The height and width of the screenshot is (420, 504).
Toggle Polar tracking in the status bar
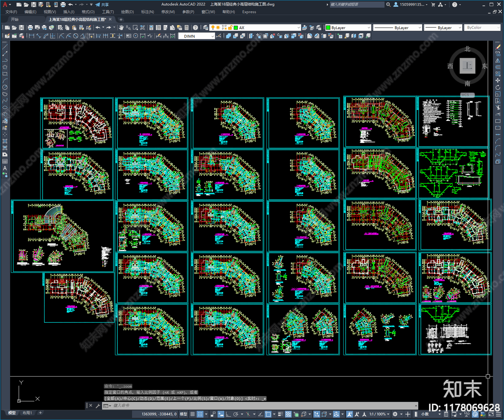pos(236,414)
